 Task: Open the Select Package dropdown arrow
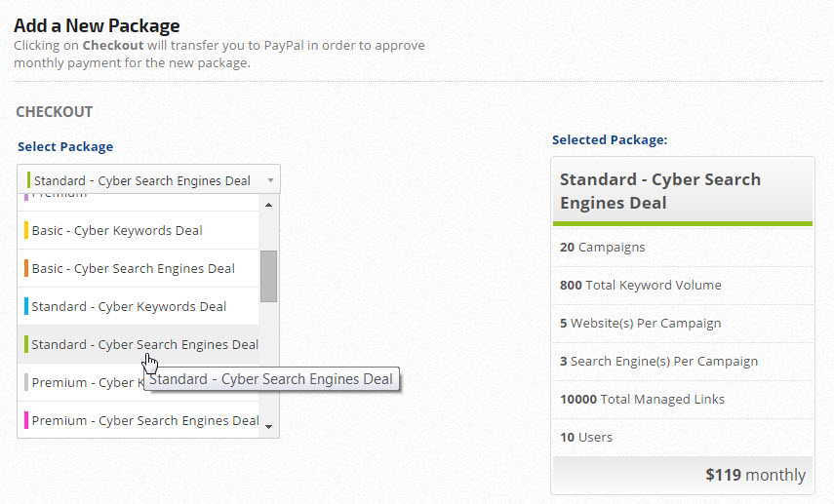coord(269,180)
